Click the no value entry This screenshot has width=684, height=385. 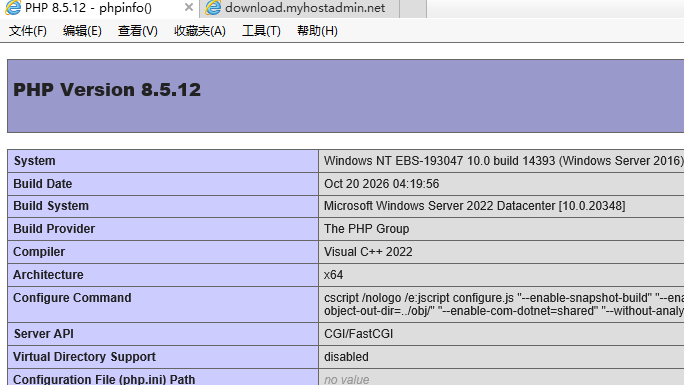click(346, 380)
